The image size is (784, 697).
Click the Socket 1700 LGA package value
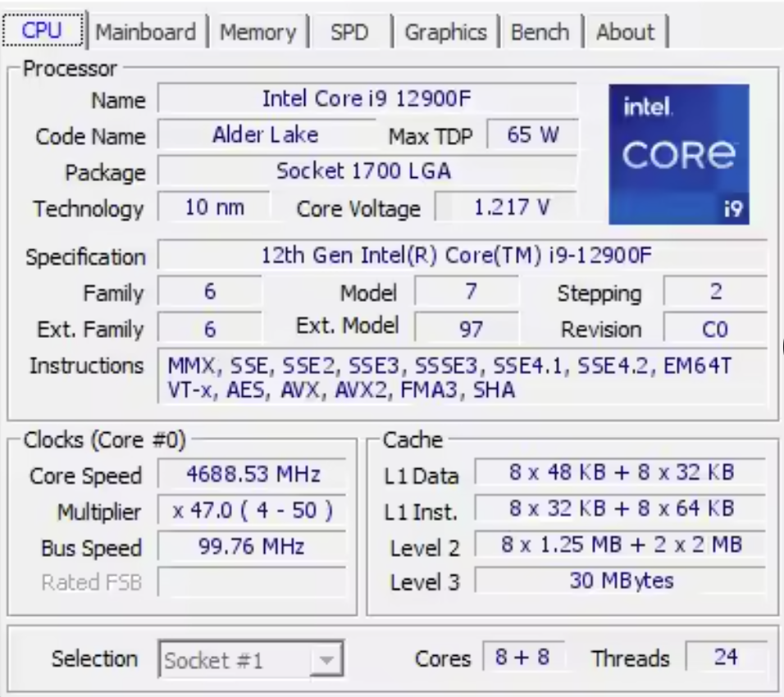point(367,171)
